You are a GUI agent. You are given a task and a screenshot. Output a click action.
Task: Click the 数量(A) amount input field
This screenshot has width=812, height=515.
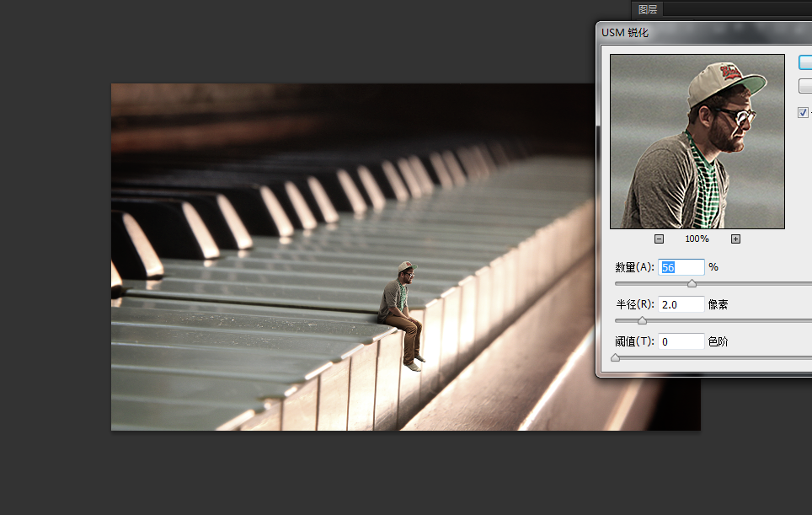[681, 267]
